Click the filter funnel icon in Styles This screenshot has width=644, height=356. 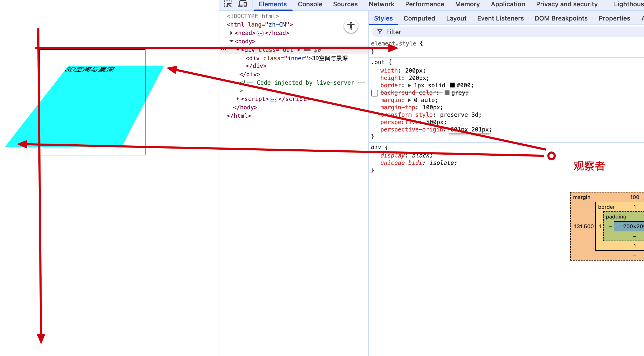click(380, 32)
